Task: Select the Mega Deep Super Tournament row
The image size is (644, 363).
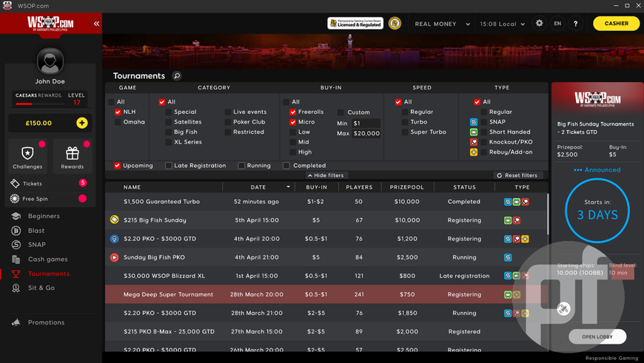Action: [x=326, y=294]
